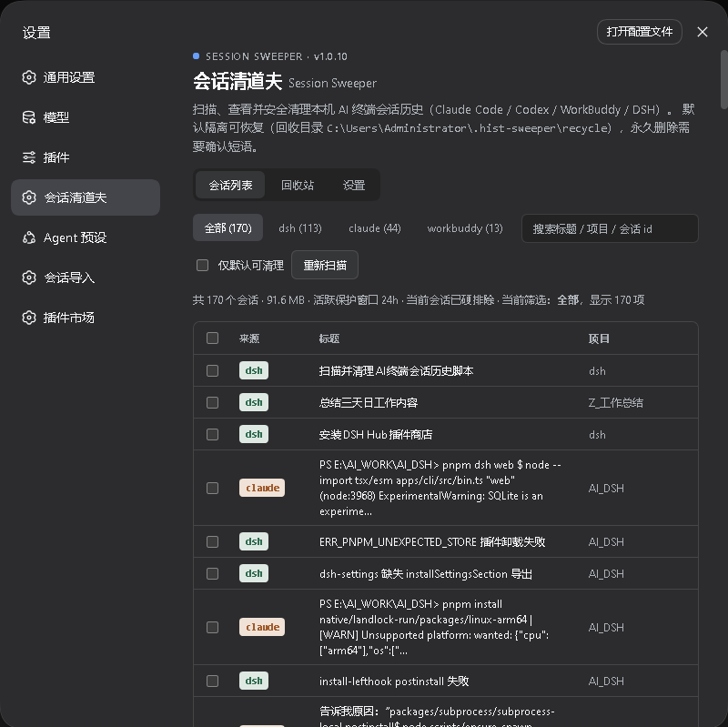This screenshot has height=727, width=728.
Task: Click title dsh-settings 缺失 installSettingsSection 导出
Action: click(x=425, y=574)
